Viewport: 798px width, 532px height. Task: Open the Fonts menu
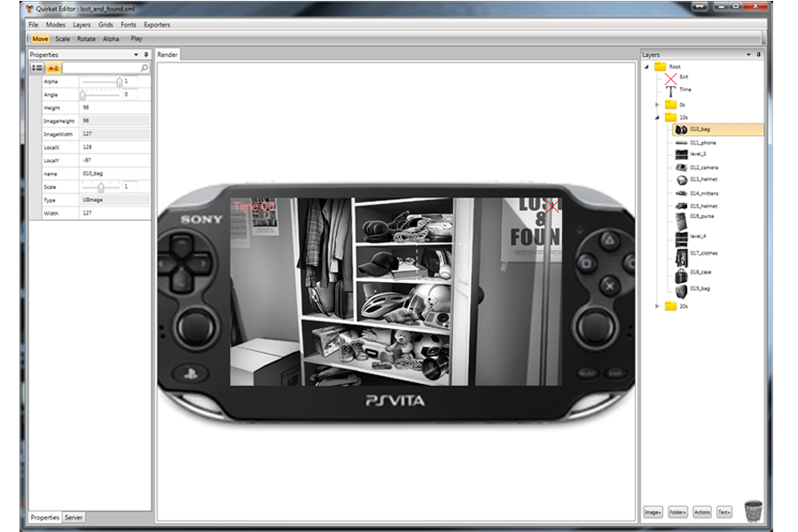coord(129,25)
